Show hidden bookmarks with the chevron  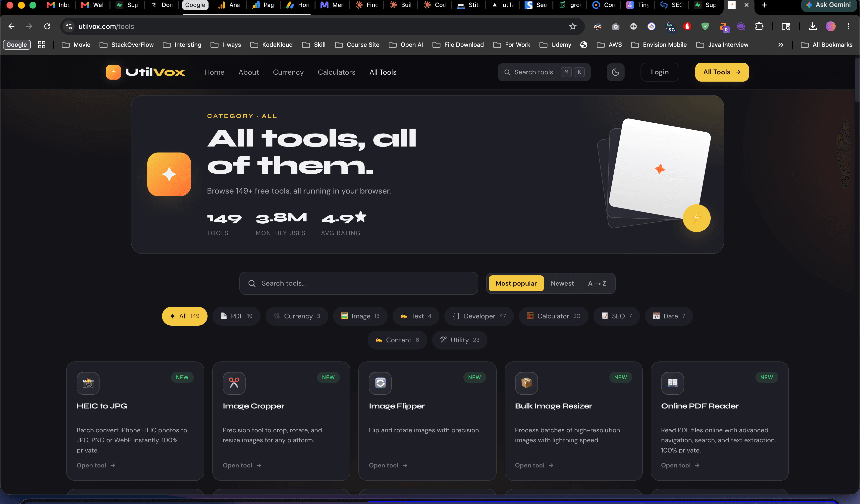click(x=780, y=45)
